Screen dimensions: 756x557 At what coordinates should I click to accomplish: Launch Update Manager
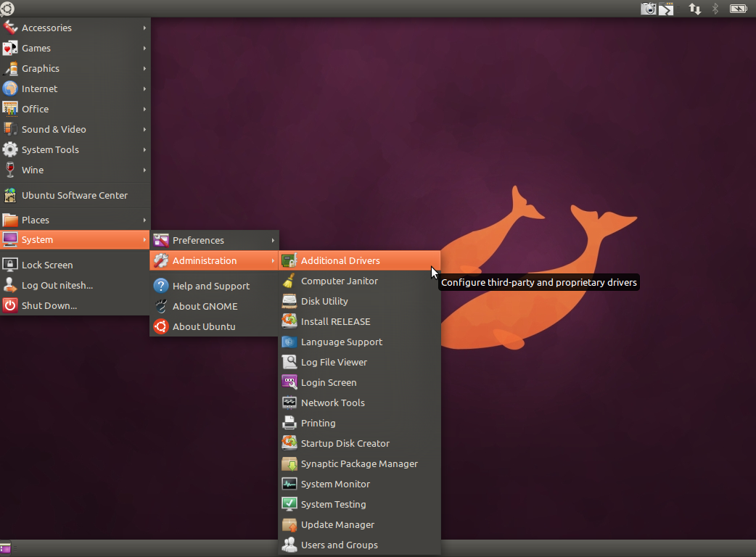click(x=360, y=524)
